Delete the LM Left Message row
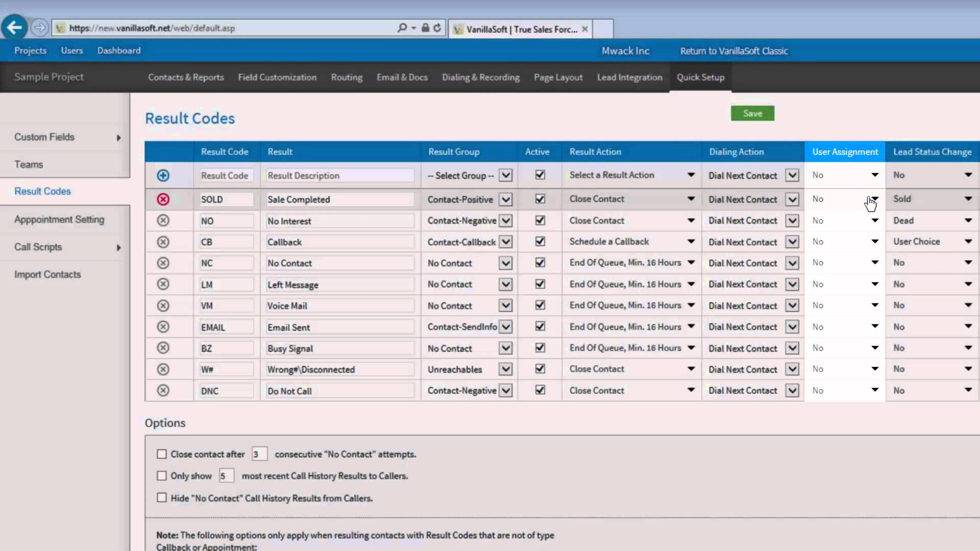 click(x=163, y=284)
